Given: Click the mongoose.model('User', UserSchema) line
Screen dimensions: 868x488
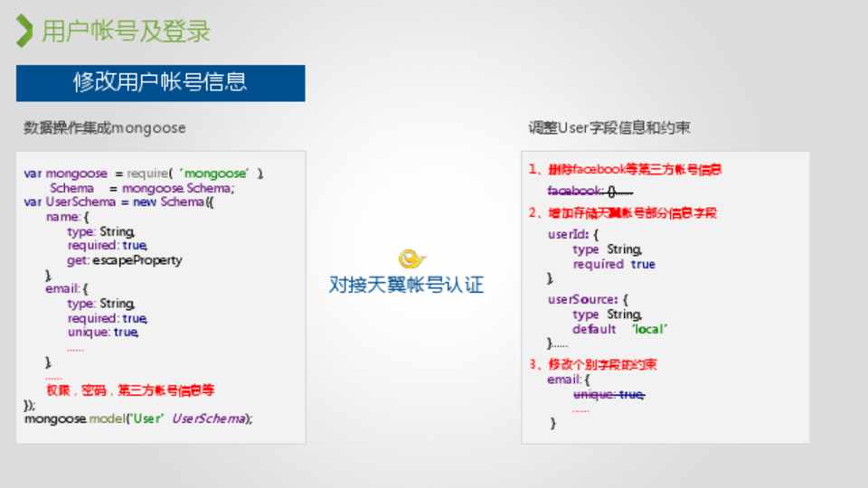Looking at the screenshot, I should click(x=138, y=418).
